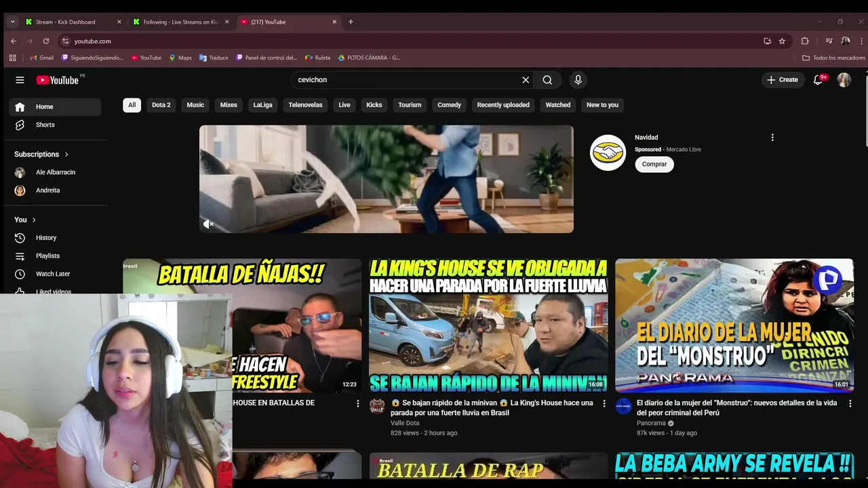The height and width of the screenshot is (488, 868).
Task: Open the Valle Dota channel avatar
Action: [377, 406]
